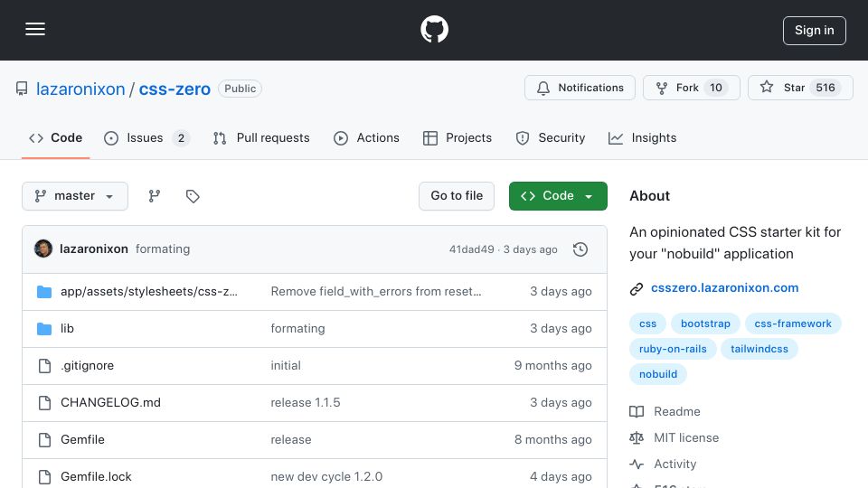
Task: Open the Pull requests tab
Action: [261, 137]
